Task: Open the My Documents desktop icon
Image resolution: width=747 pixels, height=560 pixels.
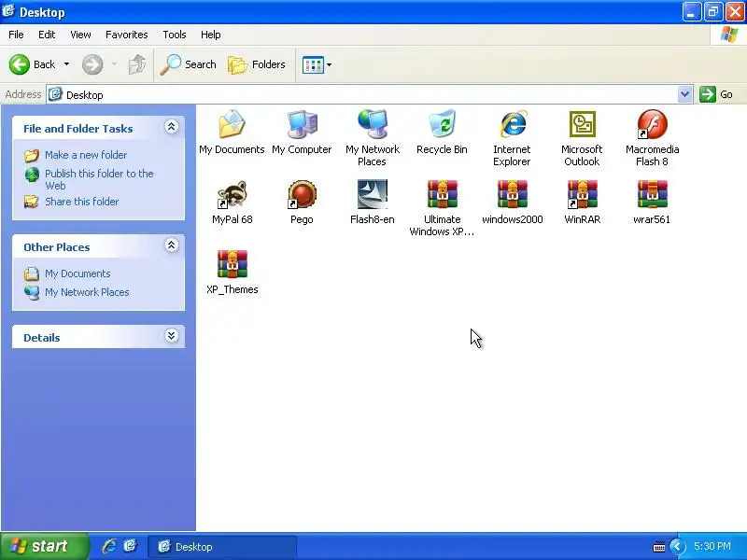Action: 232,124
